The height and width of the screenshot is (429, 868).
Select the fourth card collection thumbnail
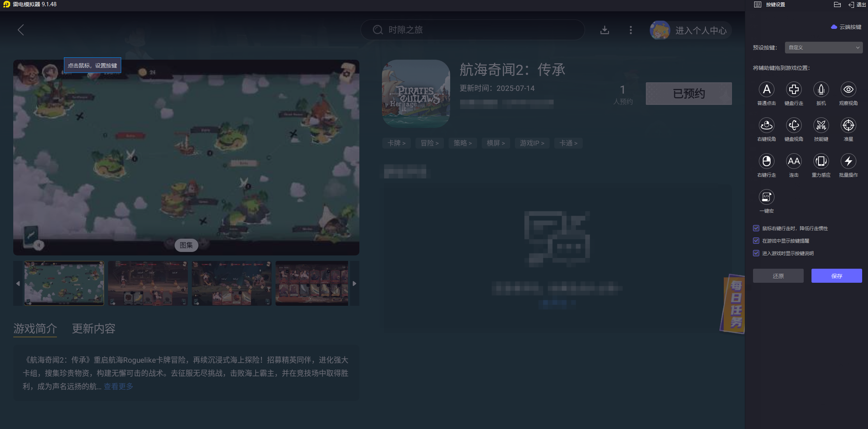312,283
